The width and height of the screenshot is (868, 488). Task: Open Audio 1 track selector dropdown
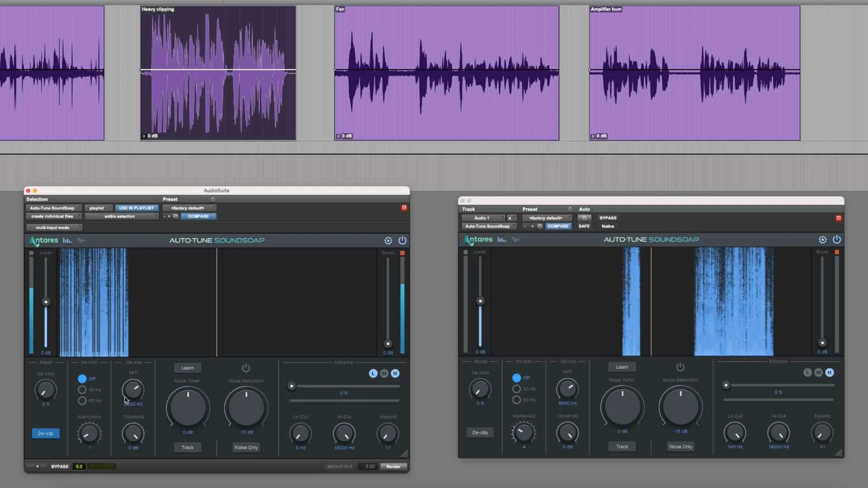coord(483,218)
